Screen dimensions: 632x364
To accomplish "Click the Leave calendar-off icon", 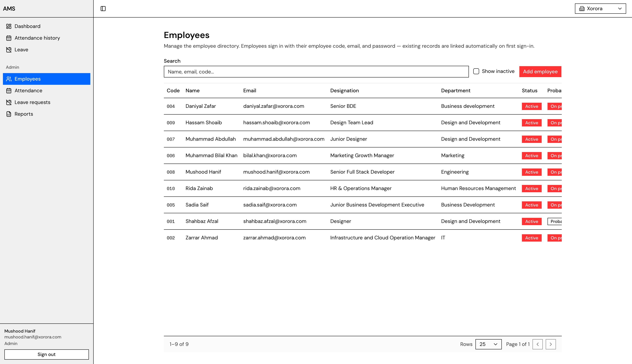I will 9,50.
